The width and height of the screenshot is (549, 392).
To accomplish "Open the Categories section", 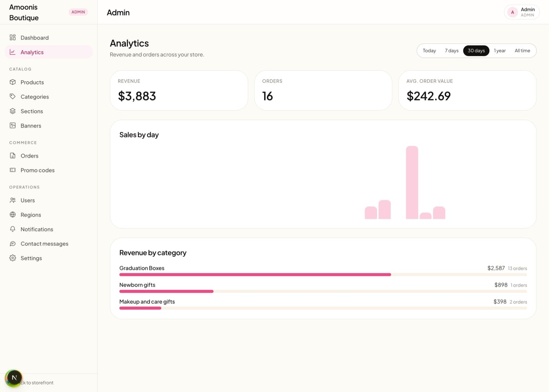I will (49, 97).
